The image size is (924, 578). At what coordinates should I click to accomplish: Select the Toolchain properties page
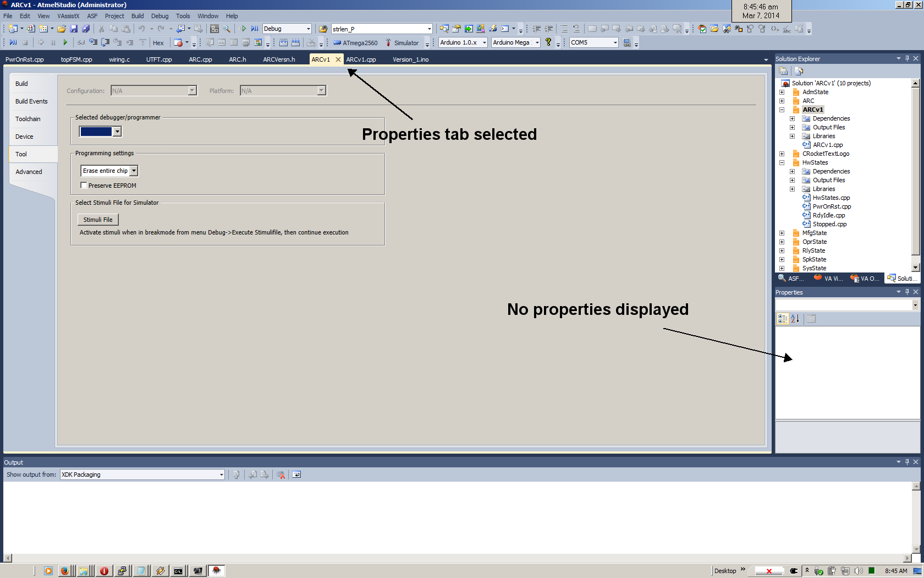(x=28, y=119)
